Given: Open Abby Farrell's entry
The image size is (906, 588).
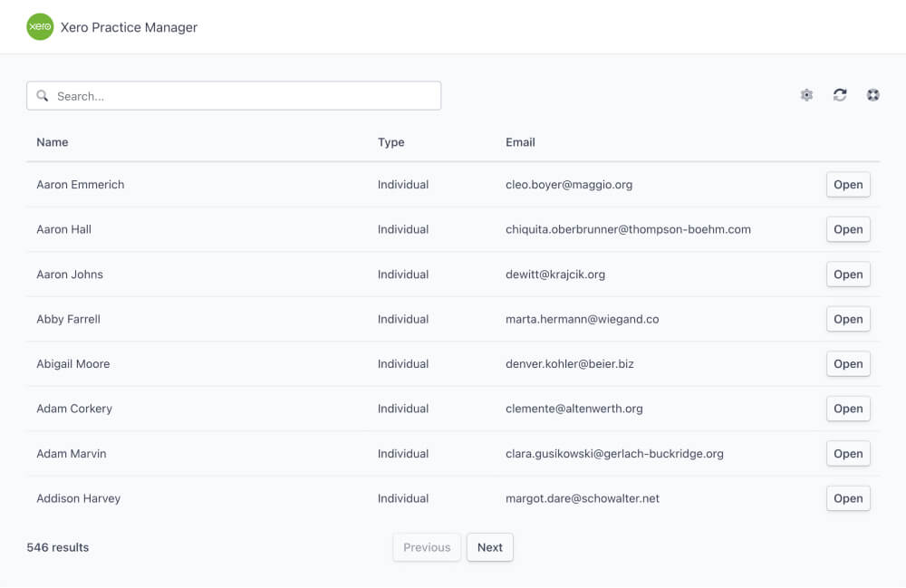Looking at the screenshot, I should pos(847,319).
